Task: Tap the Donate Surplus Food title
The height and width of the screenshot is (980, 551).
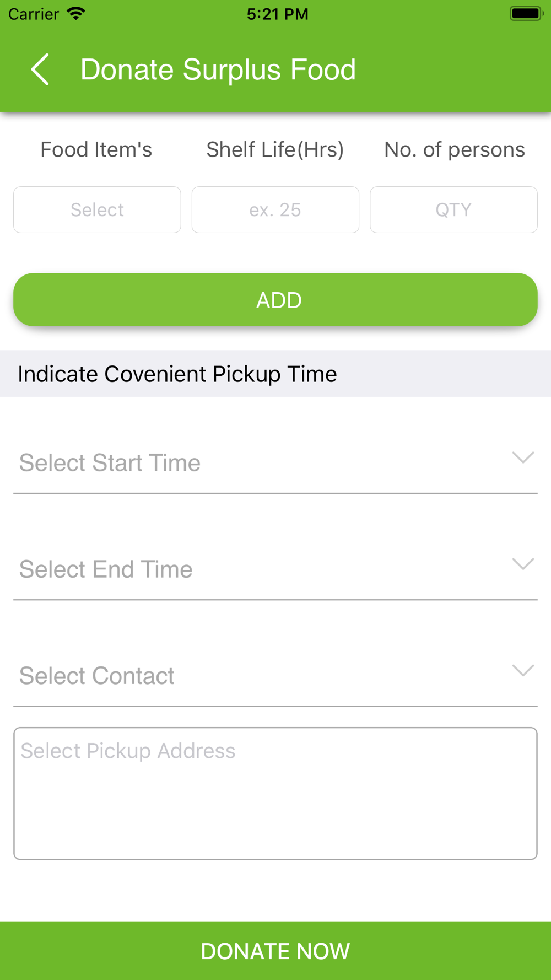Action: click(x=218, y=69)
